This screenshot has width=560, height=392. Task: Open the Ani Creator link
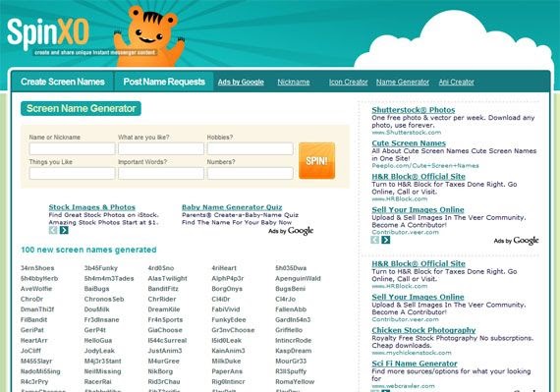(x=457, y=83)
